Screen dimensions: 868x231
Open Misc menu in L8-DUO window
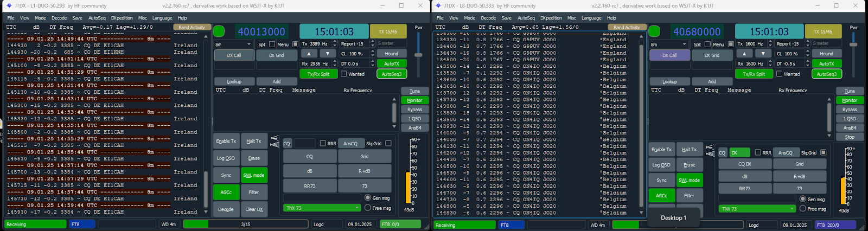[x=572, y=18]
